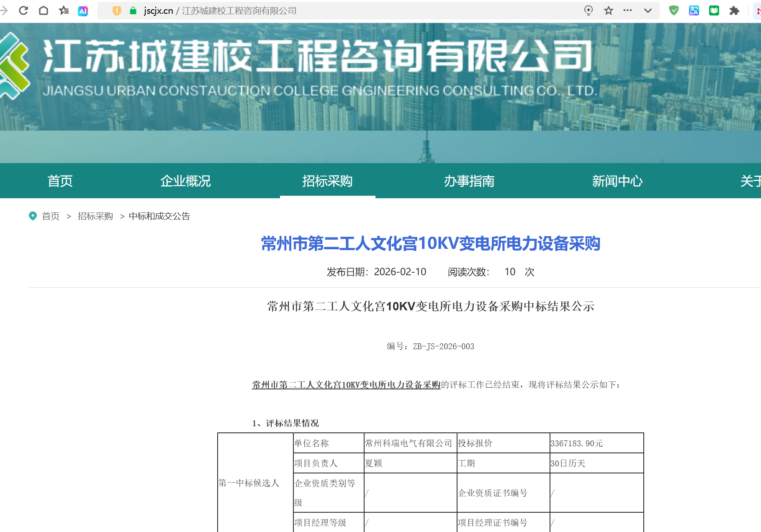Open the 首页 navigation tab

click(x=60, y=181)
